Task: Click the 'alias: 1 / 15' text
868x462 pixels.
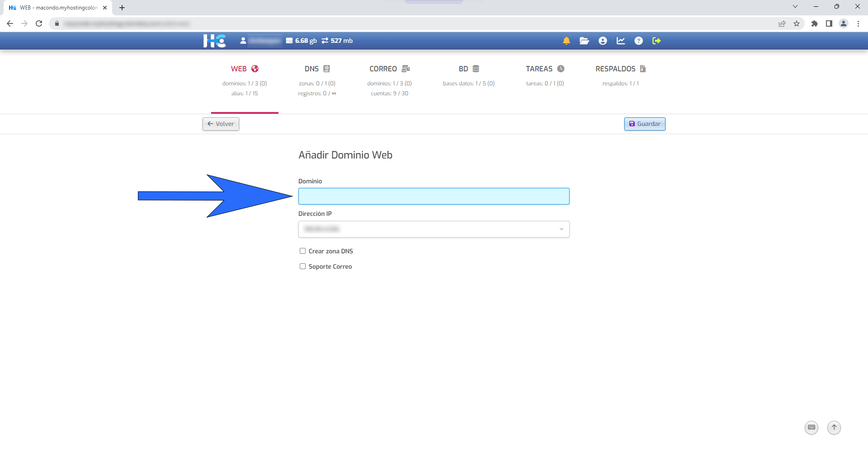Action: tap(245, 93)
